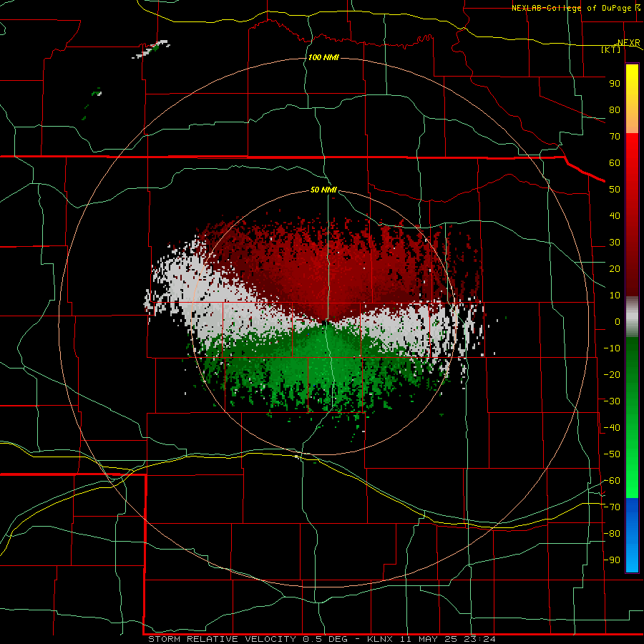
Task: Select the -70 value on the velocity scale
Action: click(612, 507)
